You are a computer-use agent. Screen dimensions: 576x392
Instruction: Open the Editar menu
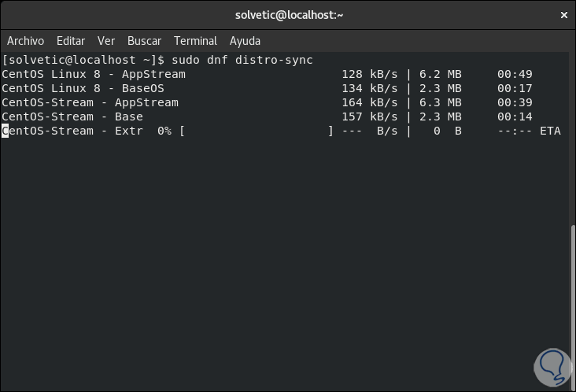(x=71, y=41)
